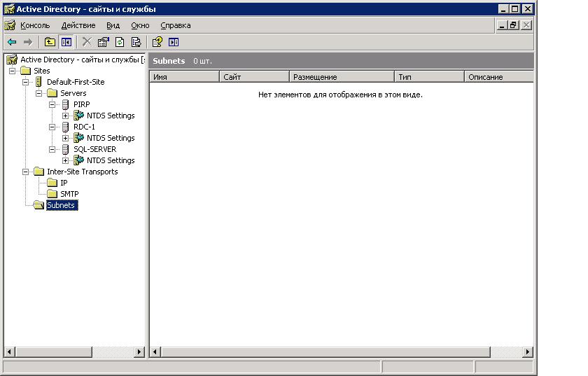Click the RDC-1 server icon
This screenshot has height=376, width=588.
coord(65,127)
